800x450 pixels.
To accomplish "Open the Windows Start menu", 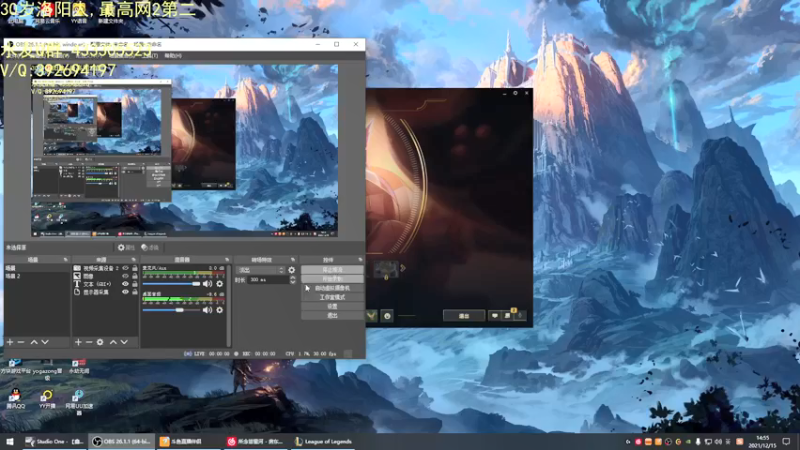I will pos(10,442).
